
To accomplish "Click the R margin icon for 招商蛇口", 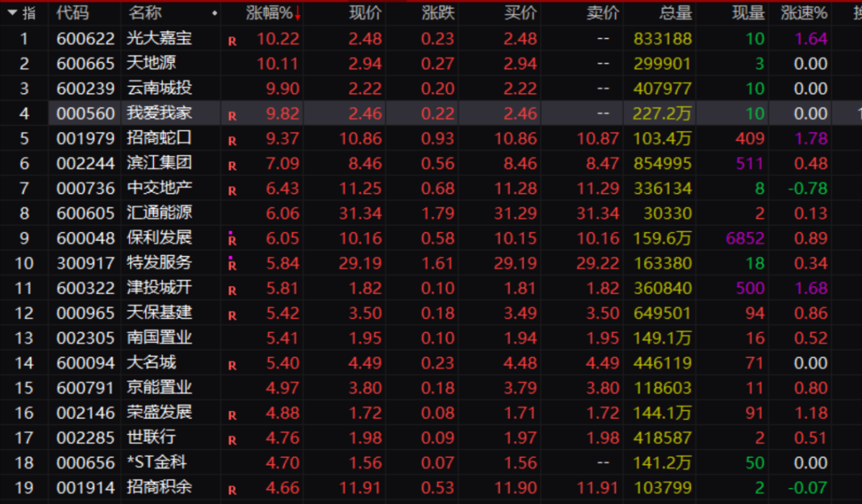I will coord(232,140).
